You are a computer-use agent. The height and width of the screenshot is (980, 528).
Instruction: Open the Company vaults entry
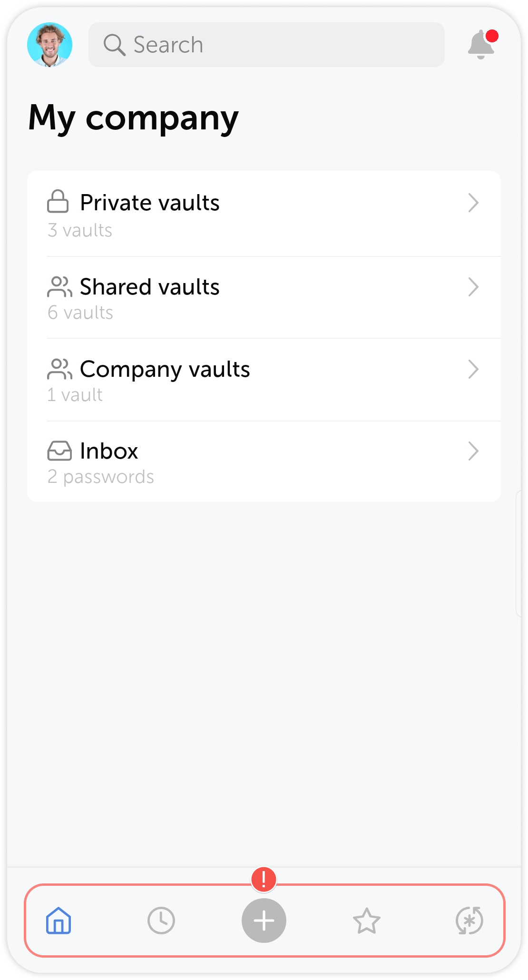tap(264, 380)
